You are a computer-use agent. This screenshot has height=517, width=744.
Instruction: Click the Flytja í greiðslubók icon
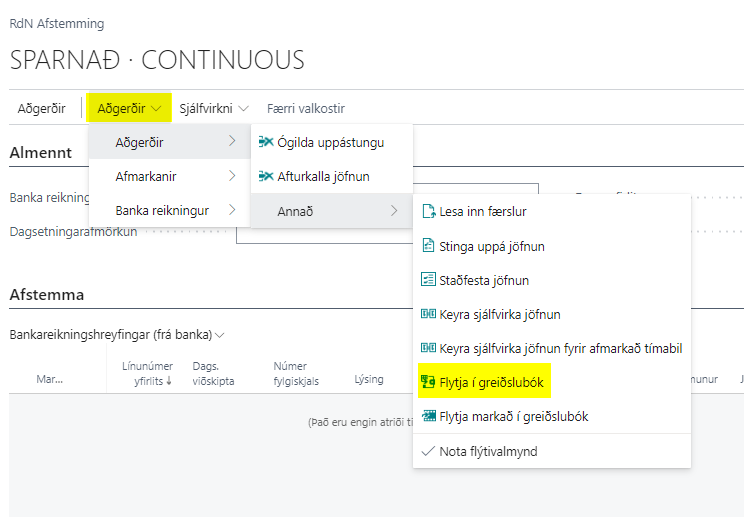[x=429, y=382]
